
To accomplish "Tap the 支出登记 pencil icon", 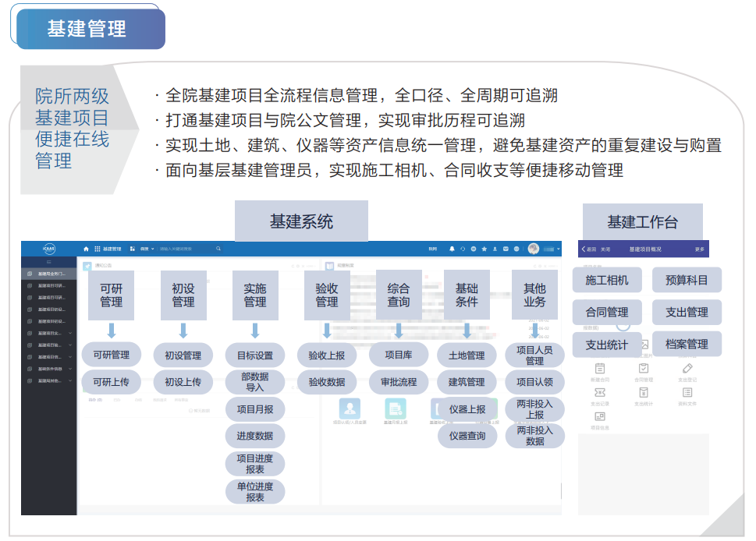I will 687,369.
